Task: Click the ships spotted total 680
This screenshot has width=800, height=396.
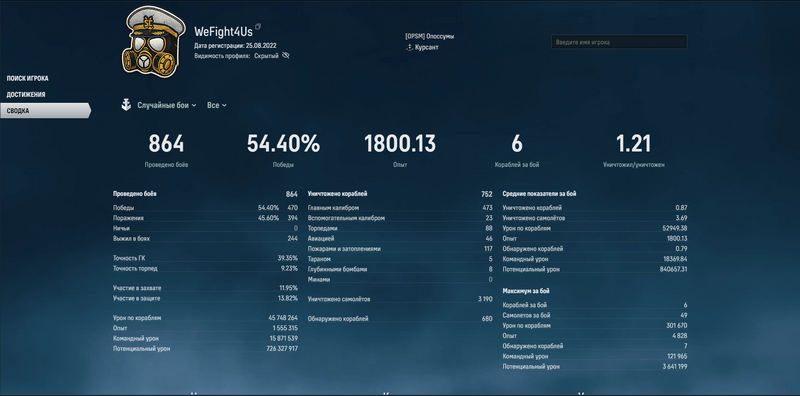Action: click(487, 318)
